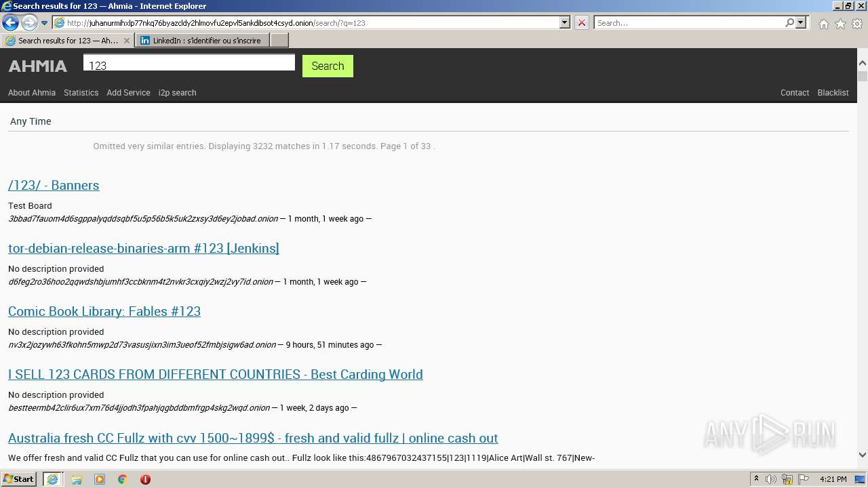Click the vertical scrollbar thumb
The image size is (868, 488).
pos(863,76)
